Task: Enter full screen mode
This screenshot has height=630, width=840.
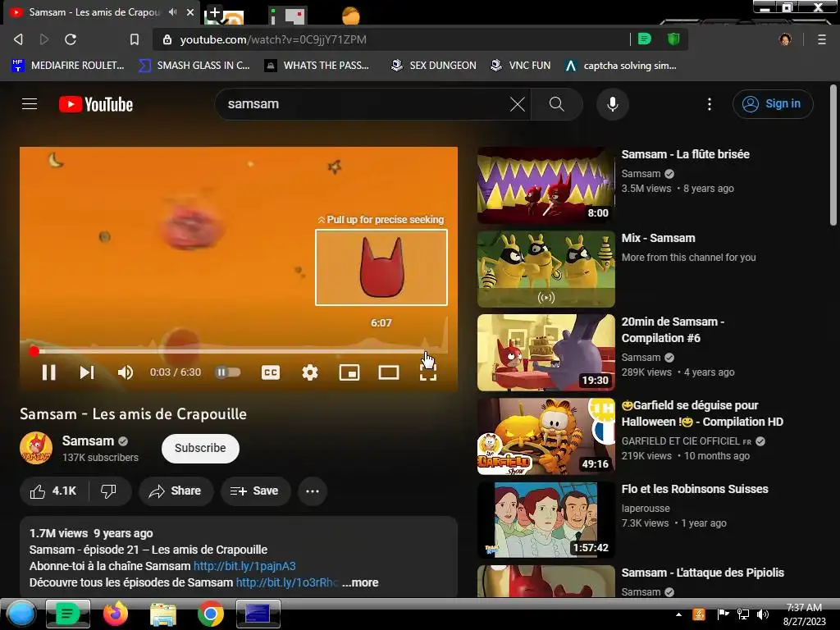Action: pos(428,372)
